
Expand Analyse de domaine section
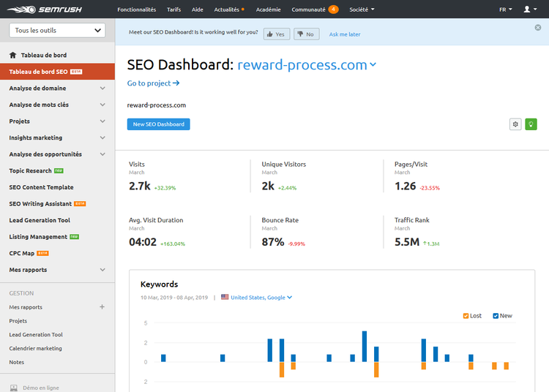pos(102,88)
